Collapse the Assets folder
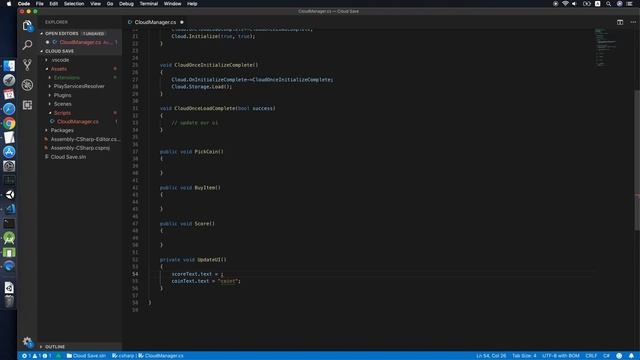Image resolution: width=640 pixels, height=360 pixels. tap(59, 69)
